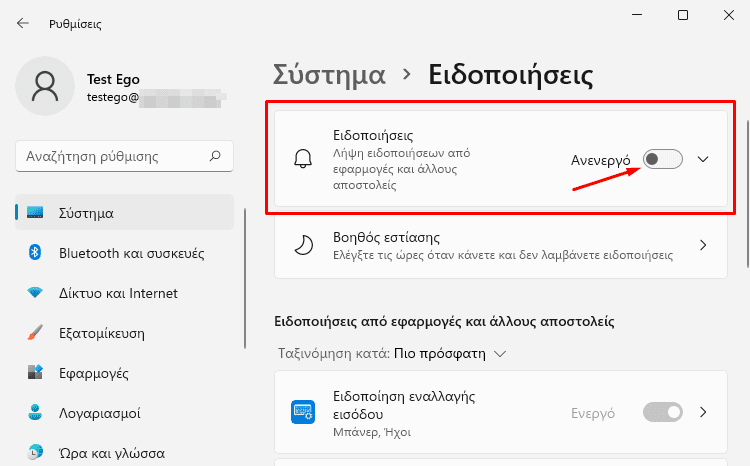Click the user profile avatar

45,86
